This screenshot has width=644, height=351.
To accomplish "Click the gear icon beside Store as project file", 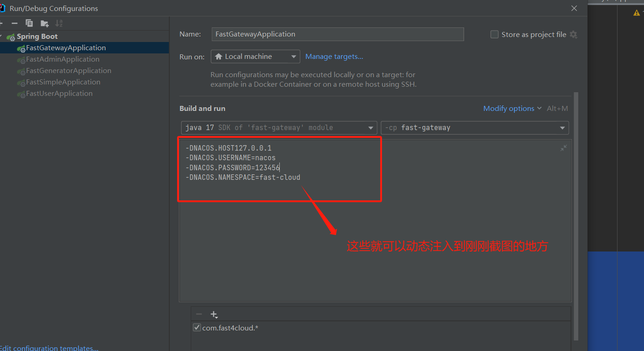I will tap(574, 35).
